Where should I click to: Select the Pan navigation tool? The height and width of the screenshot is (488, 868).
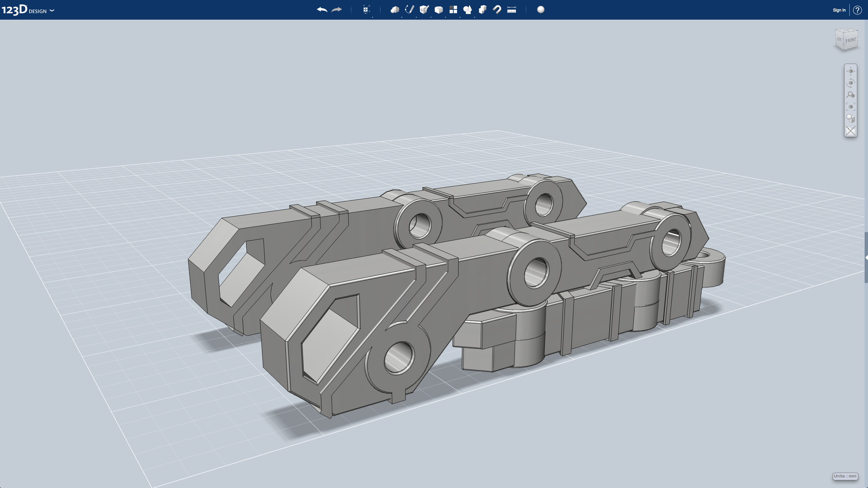[850, 71]
